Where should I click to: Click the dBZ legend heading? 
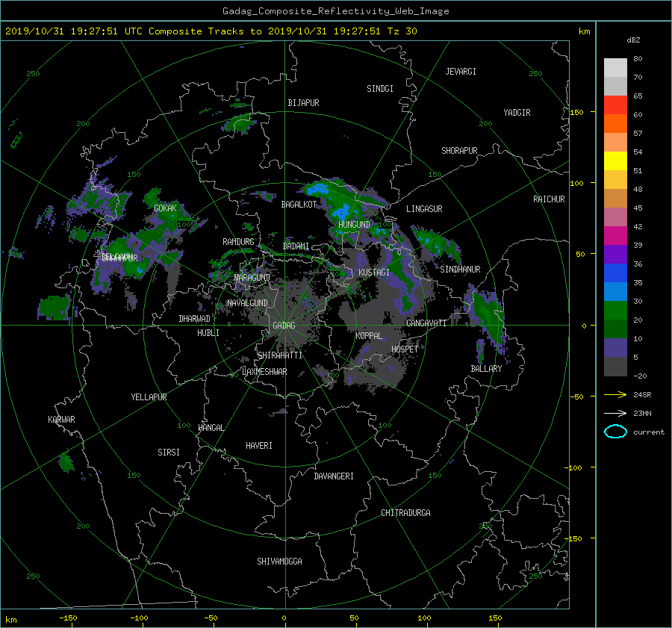pyautogui.click(x=633, y=40)
